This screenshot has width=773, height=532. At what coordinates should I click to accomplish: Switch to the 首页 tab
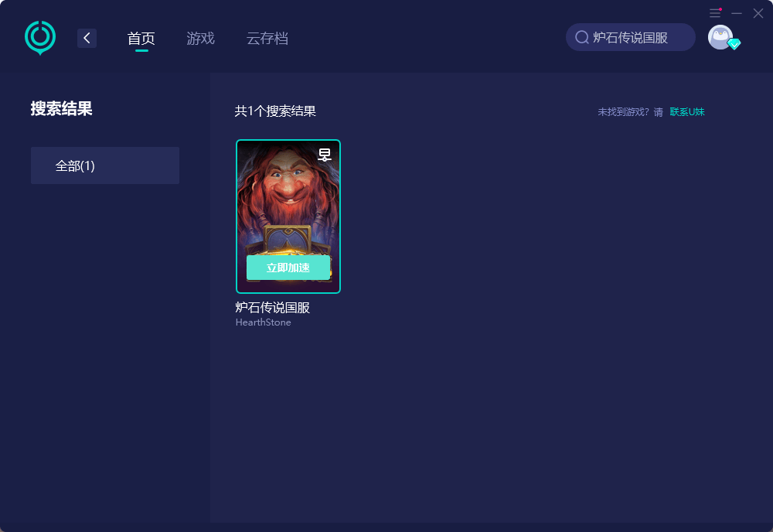(x=141, y=39)
